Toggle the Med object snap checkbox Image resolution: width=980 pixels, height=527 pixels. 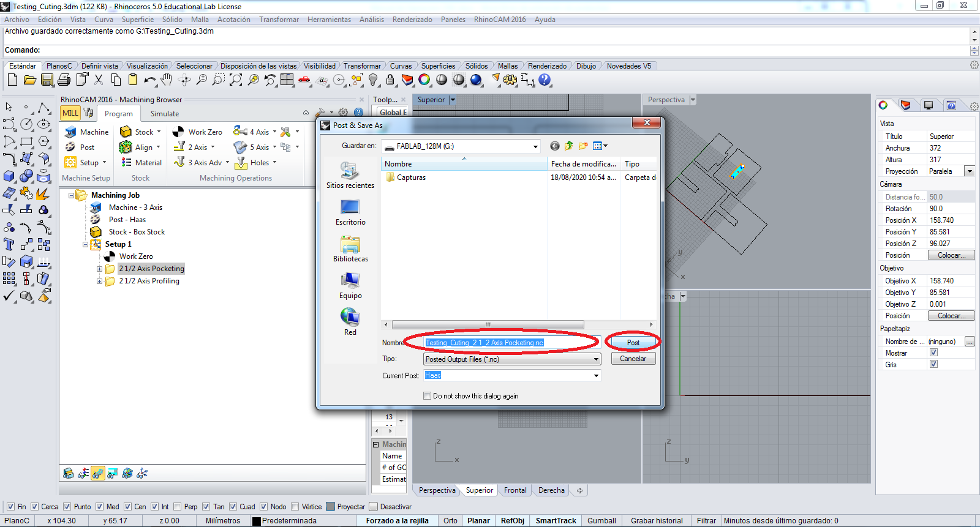pos(100,507)
